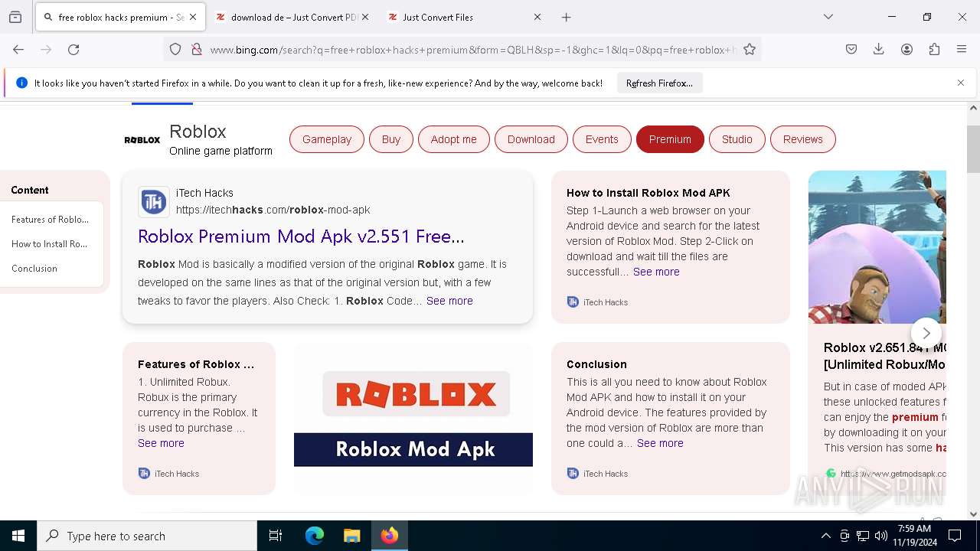Open Windows notification center
Viewport: 980px width, 551px height.
[955, 536]
